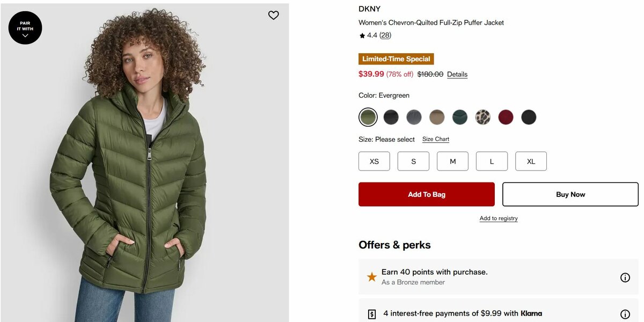Image resolution: width=644 pixels, height=322 pixels.
Task: Click Add to registry link
Action: [x=499, y=218]
